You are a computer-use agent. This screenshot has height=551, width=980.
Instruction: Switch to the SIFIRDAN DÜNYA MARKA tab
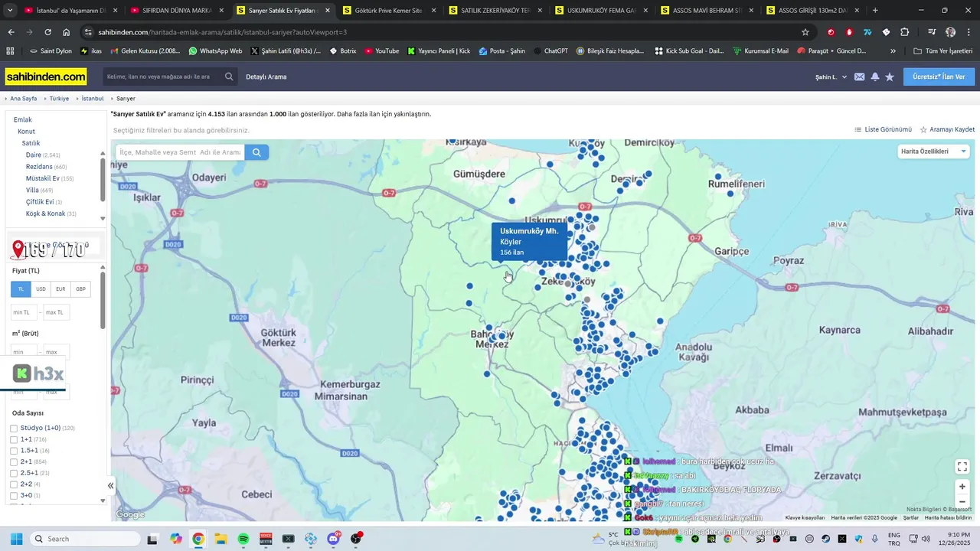tap(176, 10)
